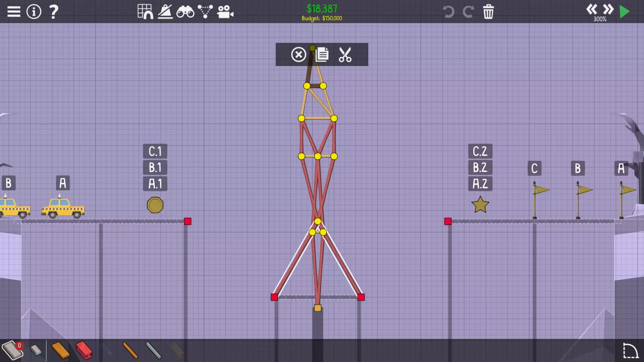644x362 pixels.
Task: Choose the orange wood material
Action: (60, 350)
